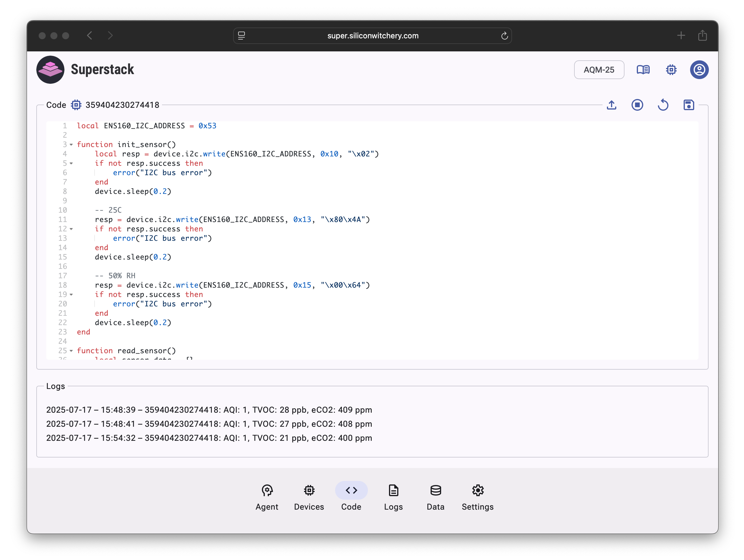Screen dimensions: 744x560
Task: Click the log entry at 15:48:39
Action: pos(209,410)
